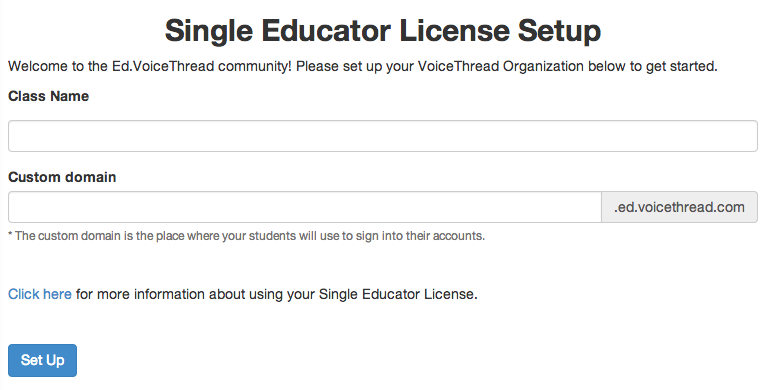Click 'VoiceThread Organization' phrase in welcome message
This screenshot has height=390, width=767.
point(500,66)
